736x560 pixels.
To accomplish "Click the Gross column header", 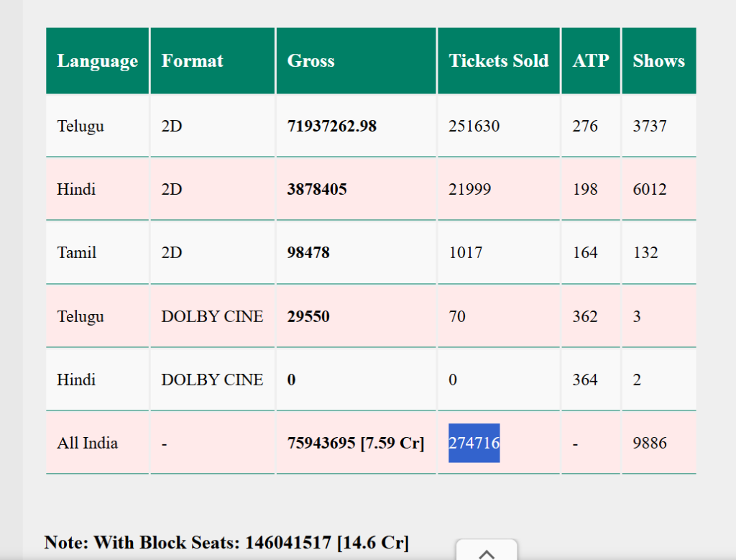I will 311,60.
